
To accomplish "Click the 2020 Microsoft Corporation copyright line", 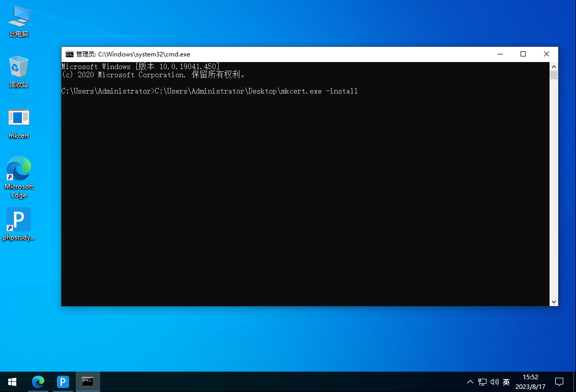I will click(153, 75).
